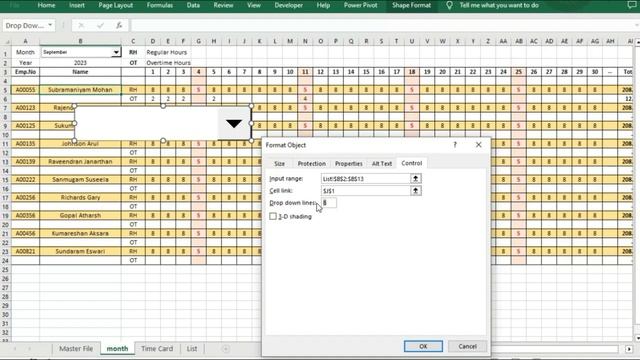Click the New Sheet plus icon
640x360 pixels.
pos(225,349)
